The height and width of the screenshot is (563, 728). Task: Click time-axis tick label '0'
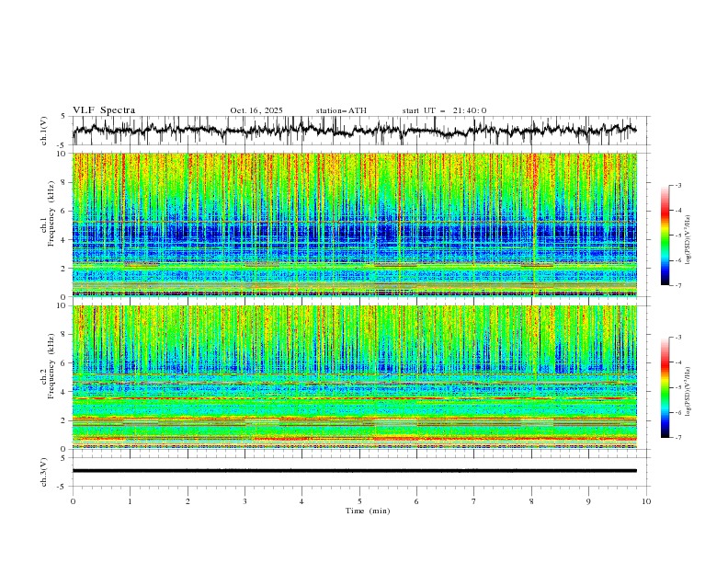point(73,501)
